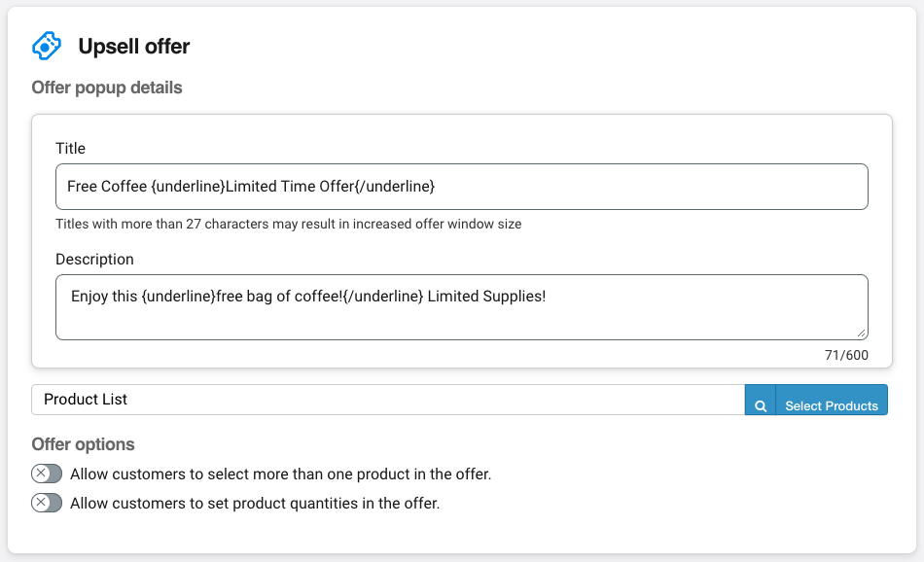Enable selecting more than one product toggle
This screenshot has height=562, width=924.
point(47,474)
